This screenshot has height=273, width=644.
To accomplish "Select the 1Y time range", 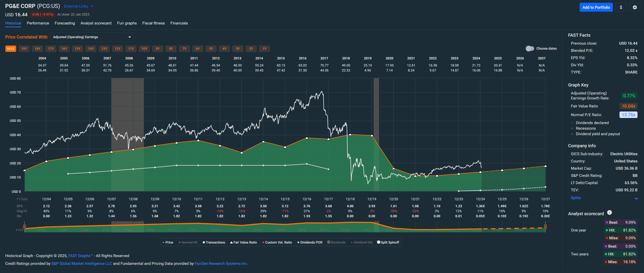I will [x=264, y=49].
